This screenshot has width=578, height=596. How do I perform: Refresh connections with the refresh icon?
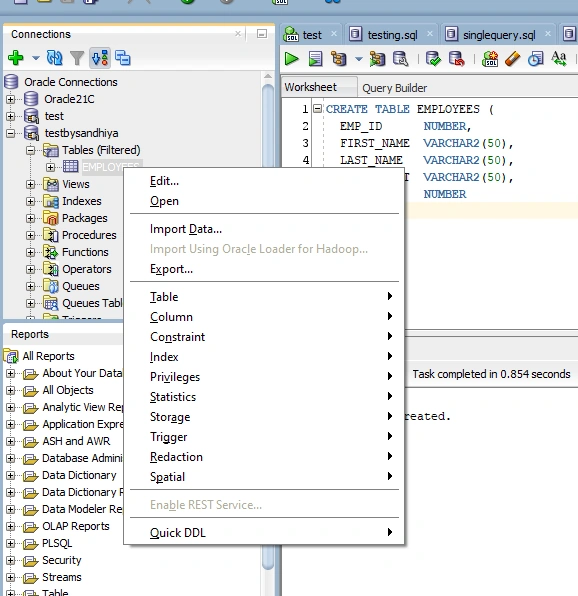pyautogui.click(x=54, y=58)
